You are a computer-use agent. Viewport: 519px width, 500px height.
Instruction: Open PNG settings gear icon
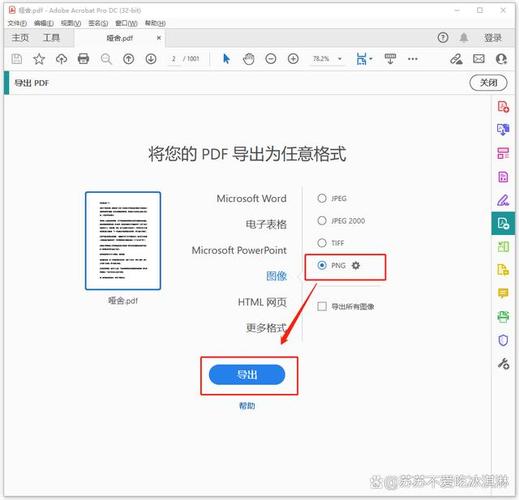[x=356, y=265]
